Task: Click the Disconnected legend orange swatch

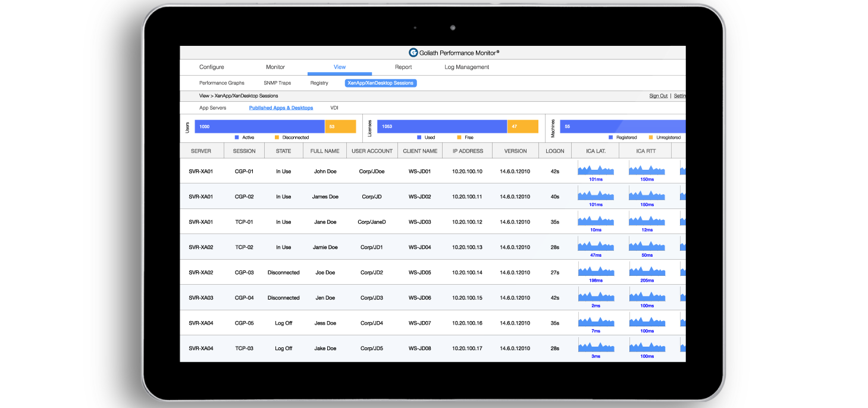Action: 277,138
